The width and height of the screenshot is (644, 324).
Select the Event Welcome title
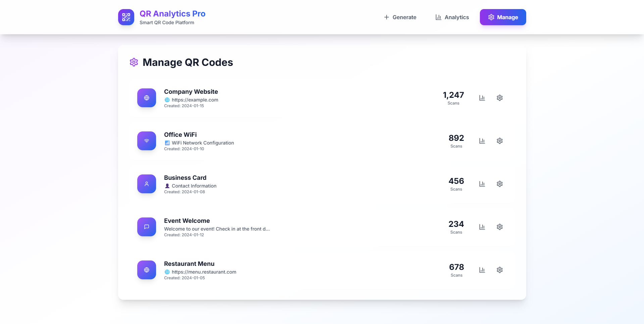click(187, 221)
